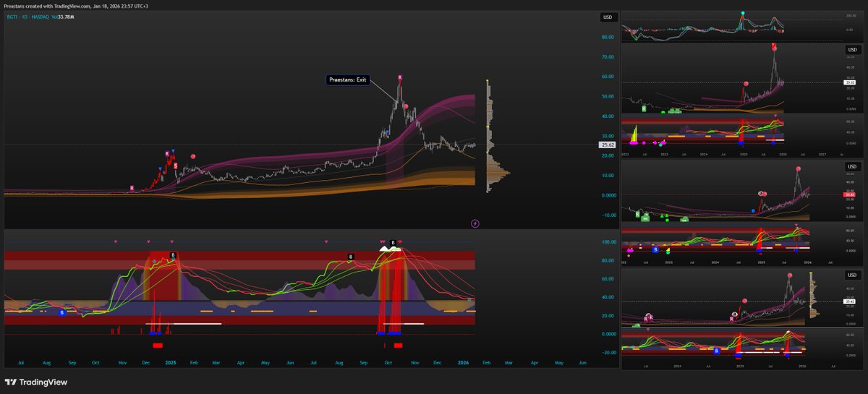Screen dimensions: 868x394
Task: Click the B marker atop October 2025 spike
Action: [x=393, y=243]
